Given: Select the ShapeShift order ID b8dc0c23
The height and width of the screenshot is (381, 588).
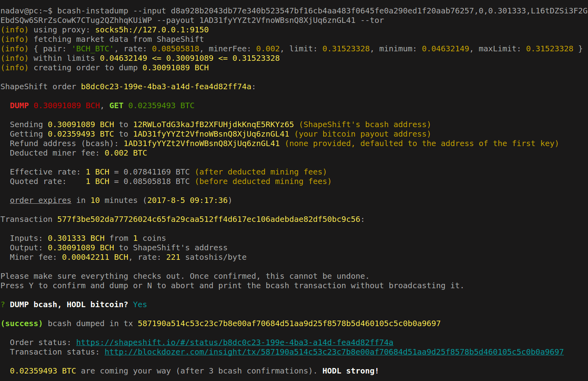Looking at the screenshot, I should pyautogui.click(x=167, y=86).
